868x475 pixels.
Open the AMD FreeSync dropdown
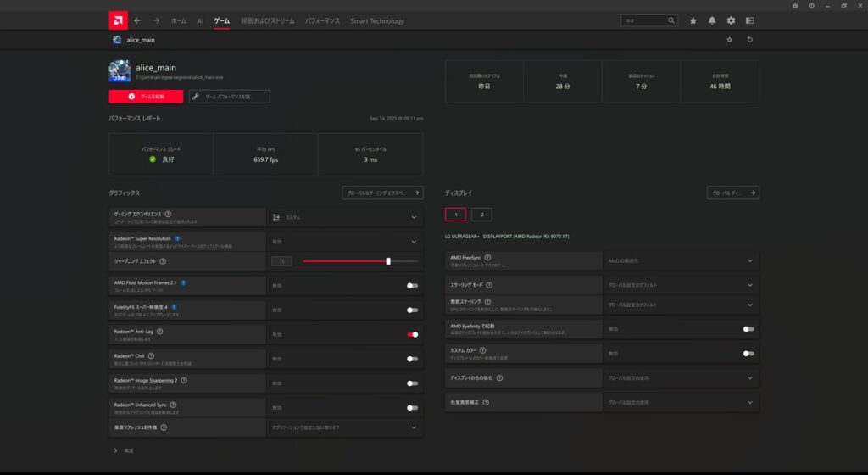point(749,260)
